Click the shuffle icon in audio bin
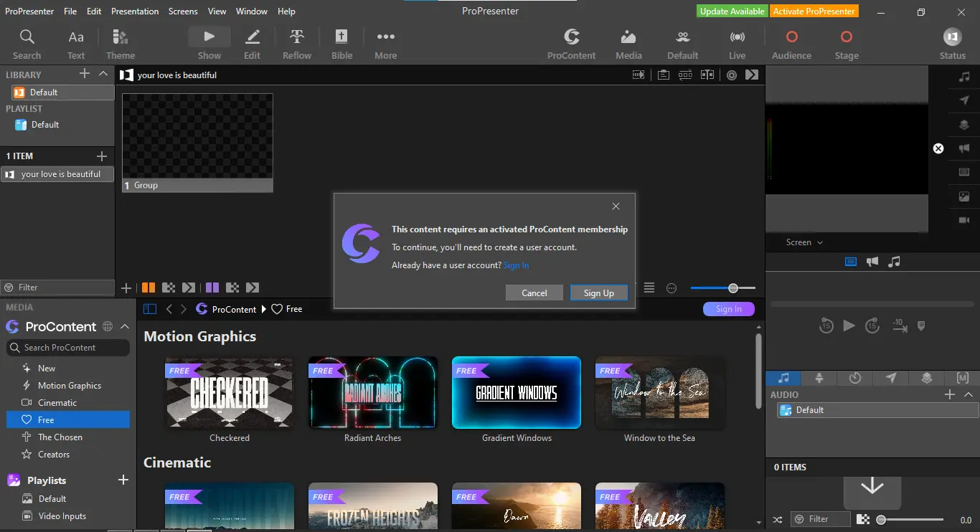The width and height of the screenshot is (980, 532). [778, 519]
